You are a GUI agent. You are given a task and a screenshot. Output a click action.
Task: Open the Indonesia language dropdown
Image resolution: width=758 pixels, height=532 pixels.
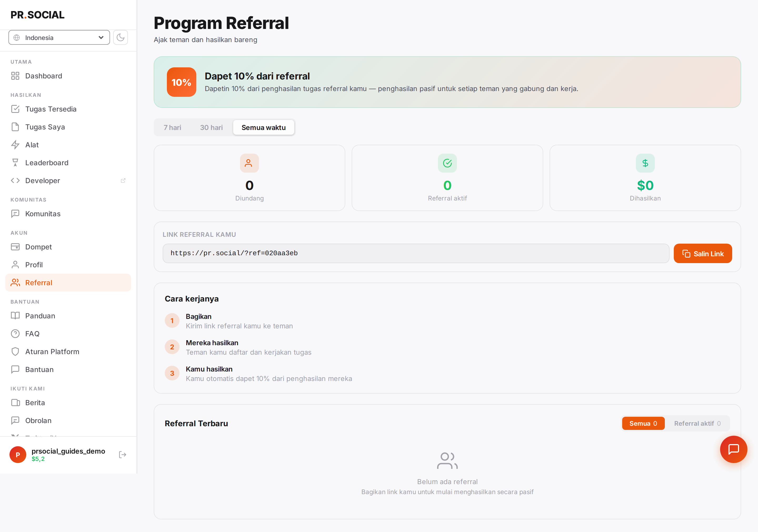coord(59,37)
